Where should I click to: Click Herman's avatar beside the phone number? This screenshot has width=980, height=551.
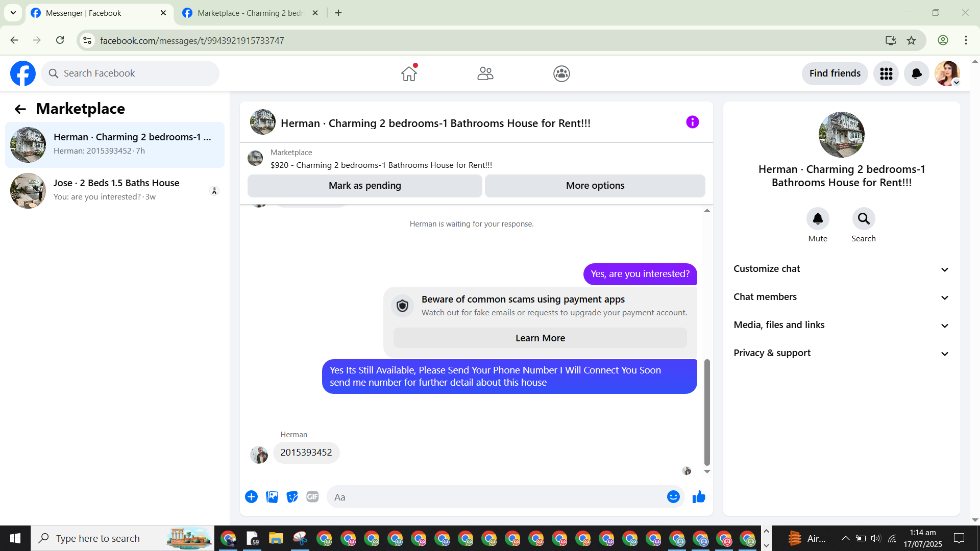259,454
